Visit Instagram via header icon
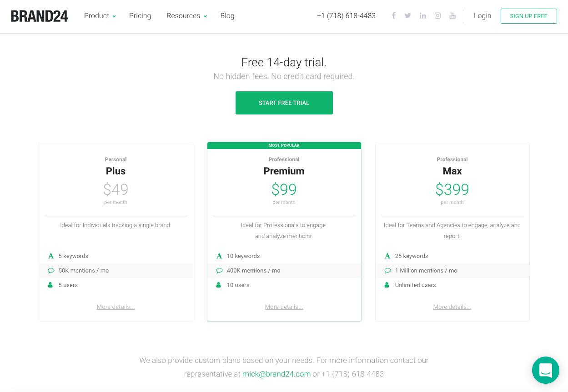Viewport: 568px width, 392px height. pos(437,16)
